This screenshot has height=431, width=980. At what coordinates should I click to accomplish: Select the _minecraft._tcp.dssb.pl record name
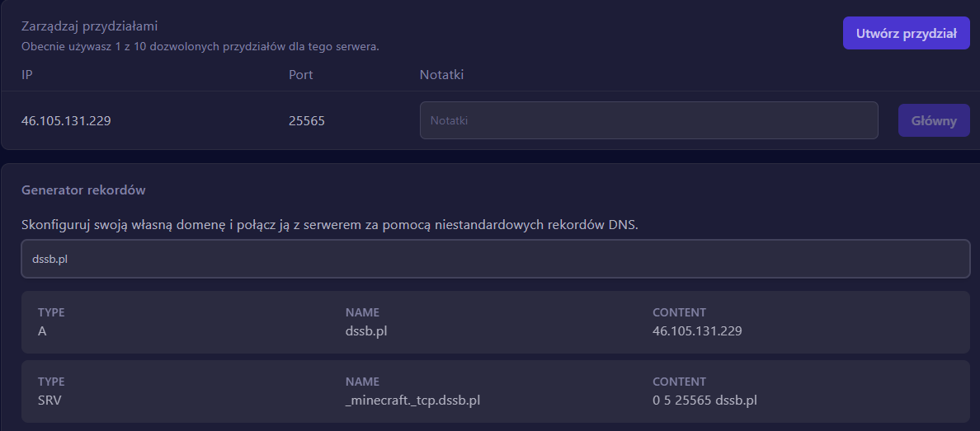412,401
